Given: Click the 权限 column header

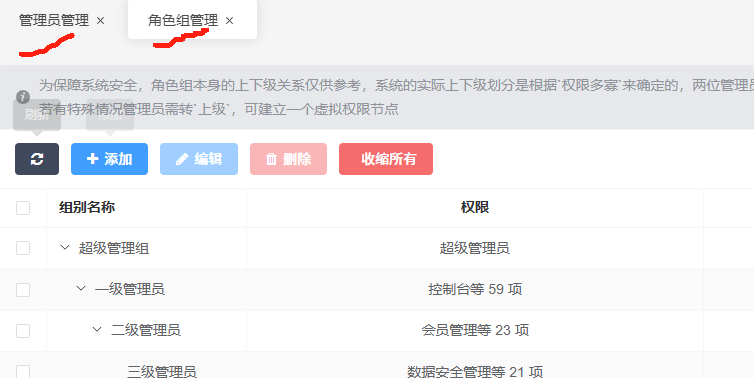Looking at the screenshot, I should 475,207.
